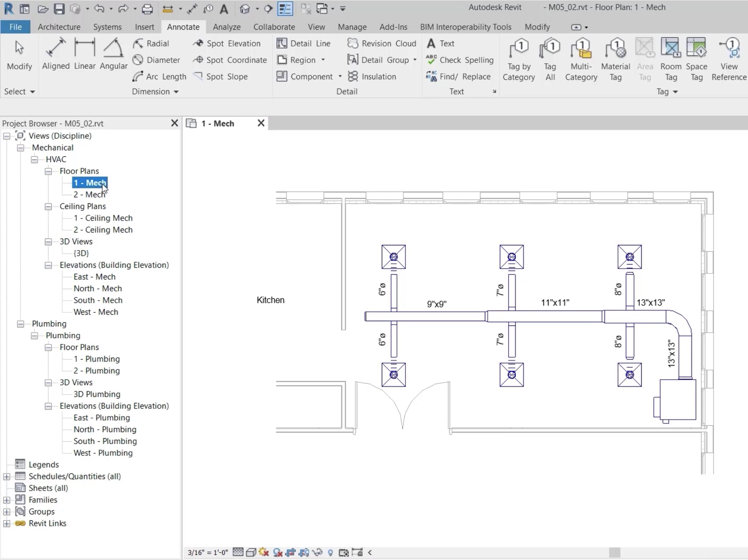Viewport: 748px width, 560px height.
Task: Click Tag by Category button
Action: [519, 60]
